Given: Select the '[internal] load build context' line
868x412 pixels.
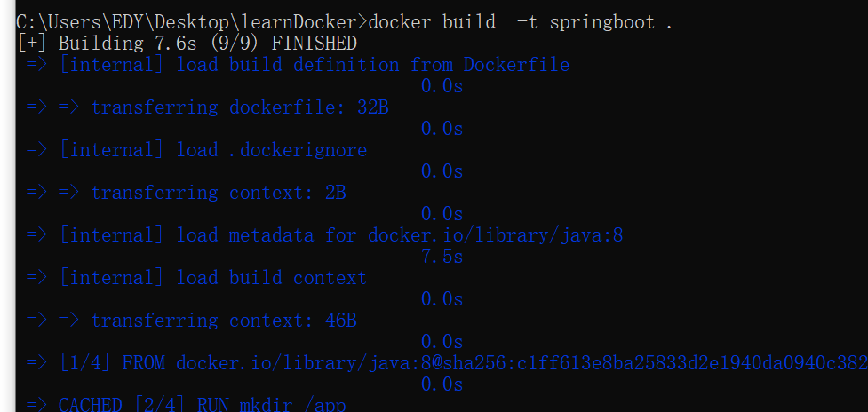Looking at the screenshot, I should [213, 278].
